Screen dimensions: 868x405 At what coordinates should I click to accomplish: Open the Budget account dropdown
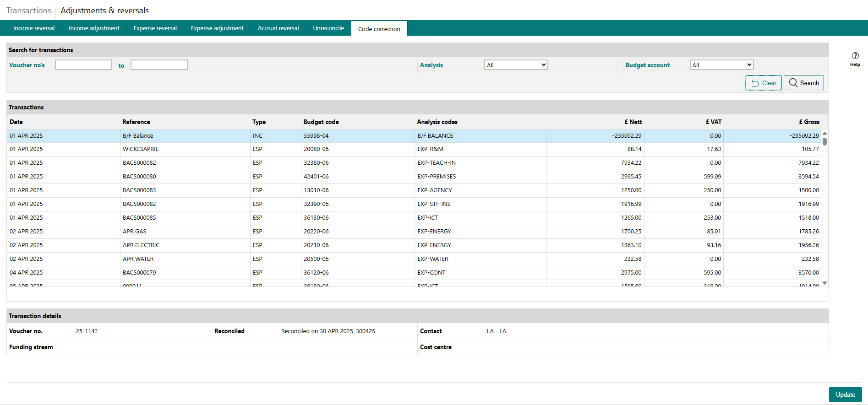(721, 65)
